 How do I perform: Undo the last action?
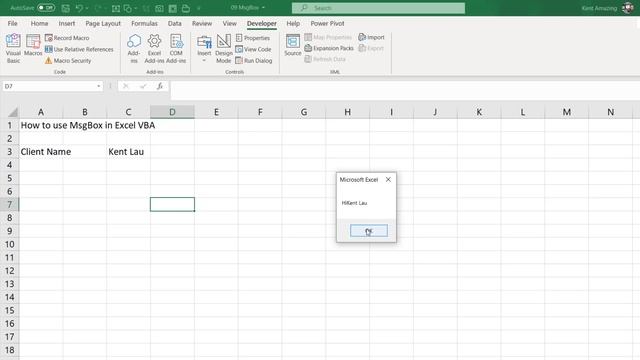pos(79,8)
